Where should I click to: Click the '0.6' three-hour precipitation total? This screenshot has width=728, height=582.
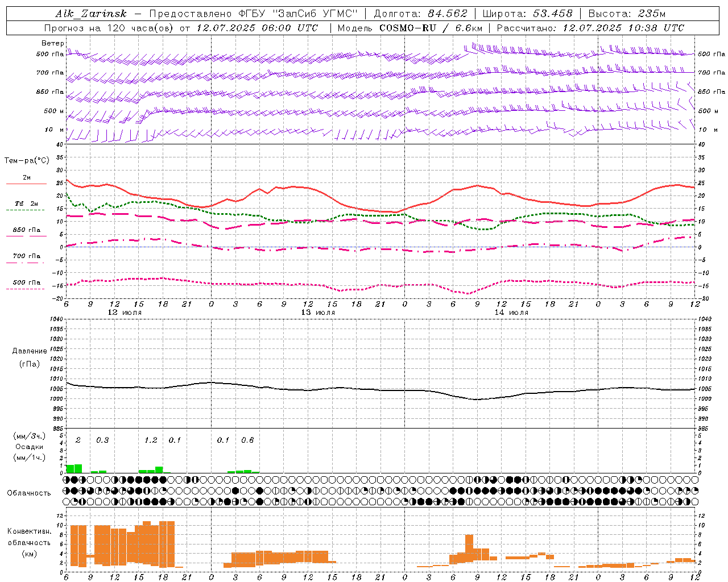click(247, 440)
